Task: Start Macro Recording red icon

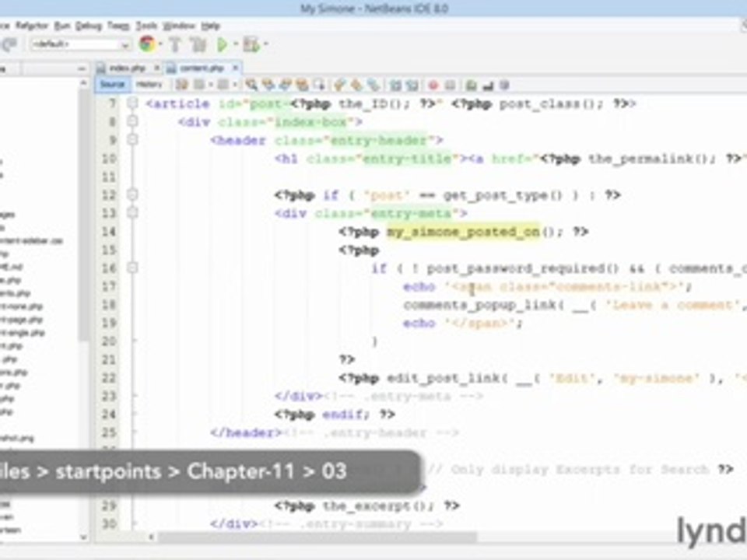Action: click(433, 86)
